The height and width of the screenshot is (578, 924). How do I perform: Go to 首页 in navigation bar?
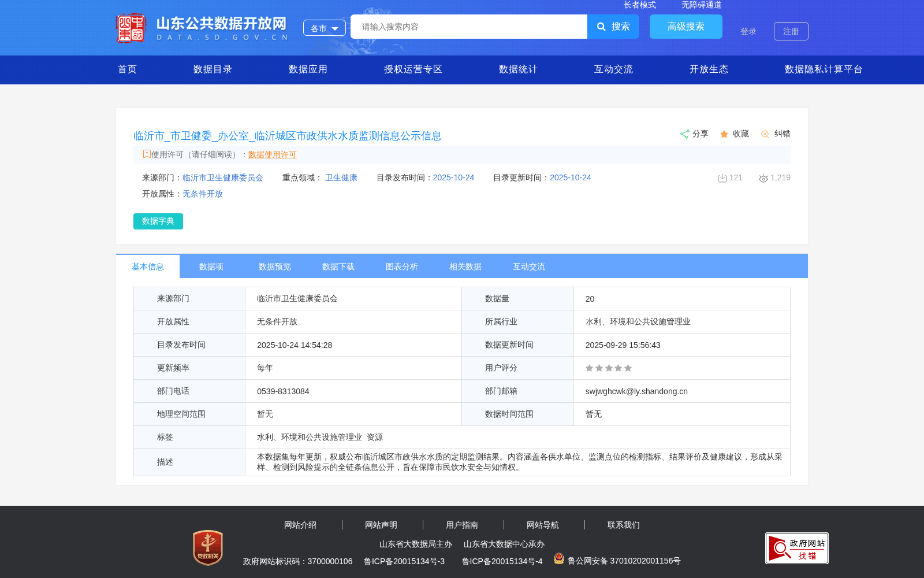click(x=127, y=69)
